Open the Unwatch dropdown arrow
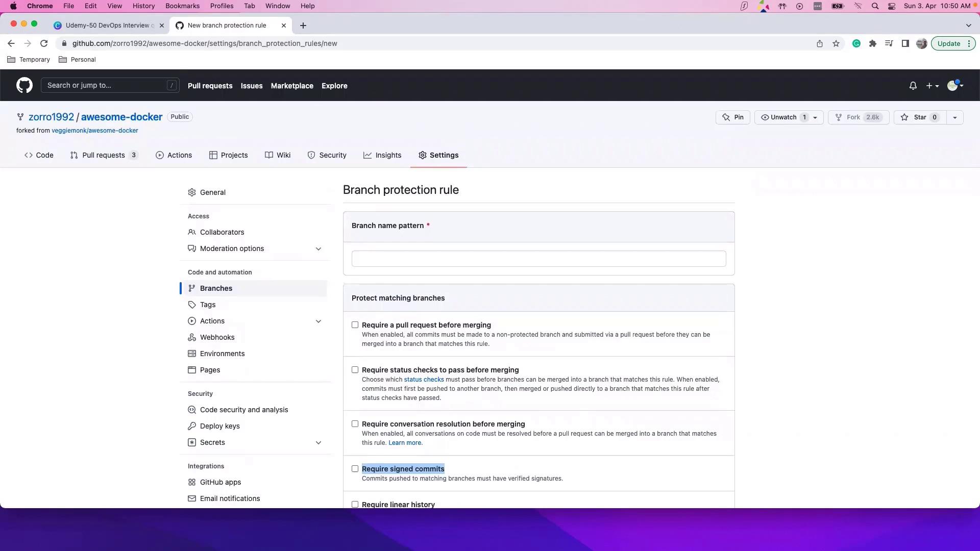Screen dimensions: 980x551 [815, 117]
